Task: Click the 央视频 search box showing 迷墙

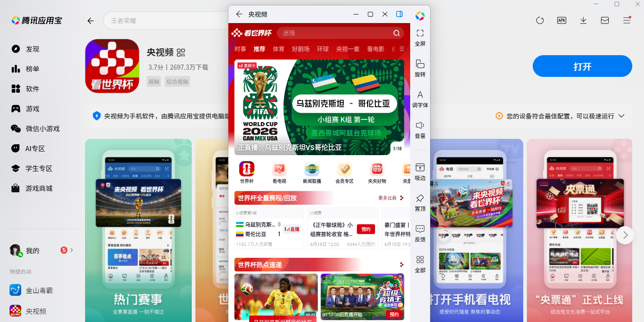Action: pos(341,33)
